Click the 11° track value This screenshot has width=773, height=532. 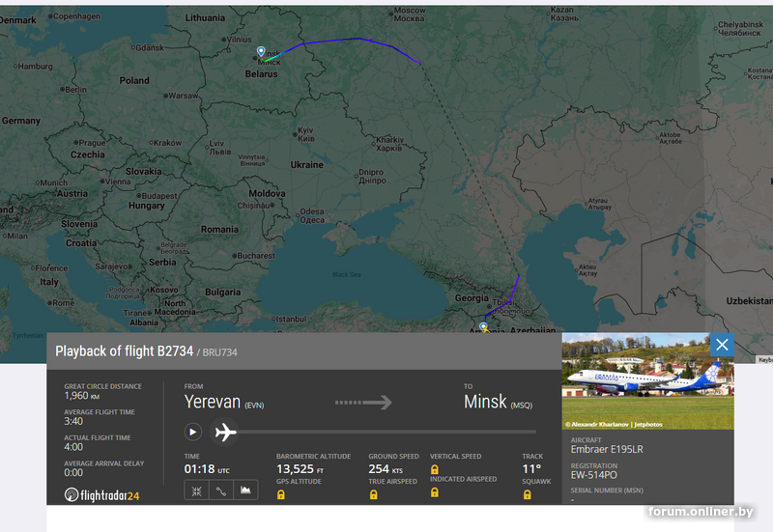[532, 469]
